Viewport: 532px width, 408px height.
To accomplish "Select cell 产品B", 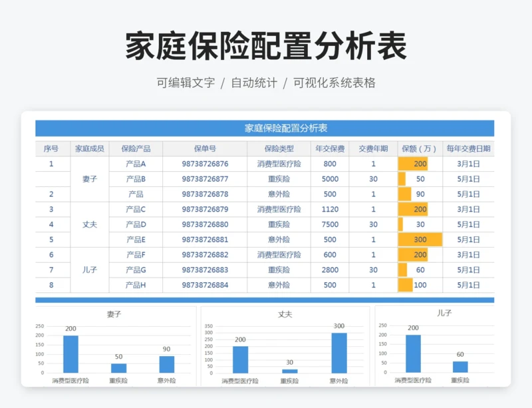I will point(136,179).
